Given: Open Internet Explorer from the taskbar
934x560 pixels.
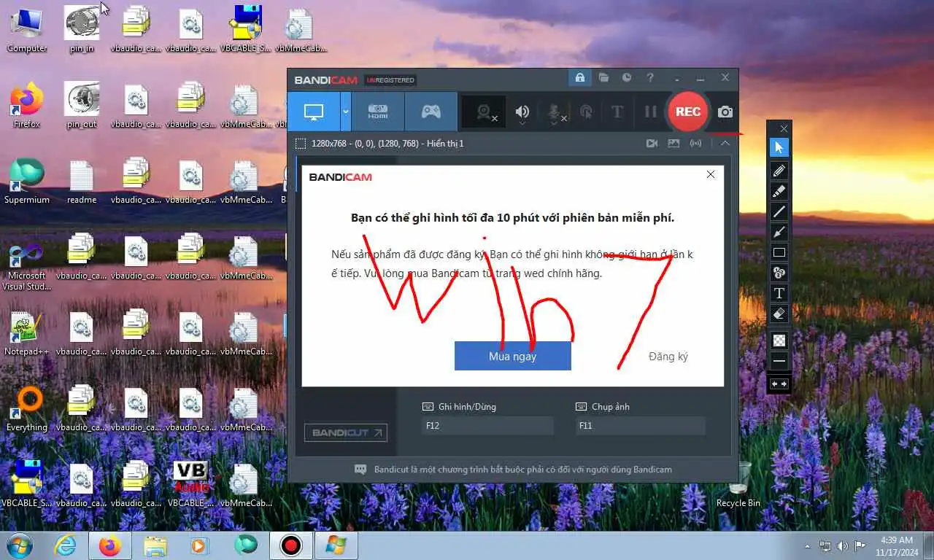Looking at the screenshot, I should pyautogui.click(x=65, y=545).
